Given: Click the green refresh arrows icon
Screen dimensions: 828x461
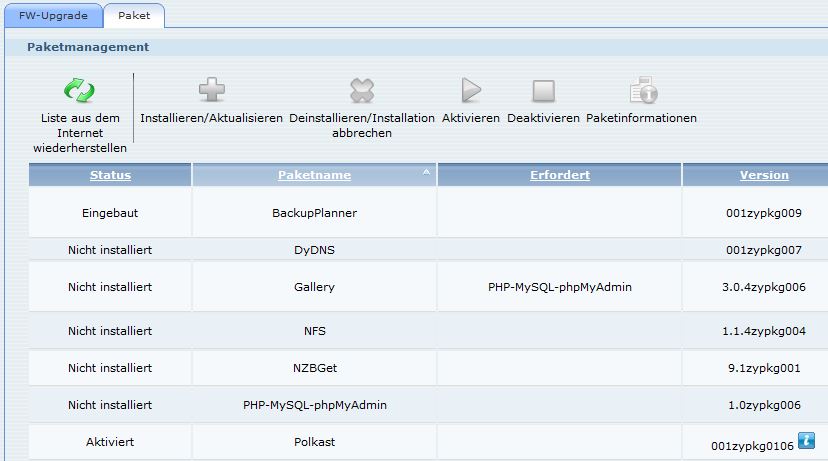Looking at the screenshot, I should pyautogui.click(x=79, y=90).
